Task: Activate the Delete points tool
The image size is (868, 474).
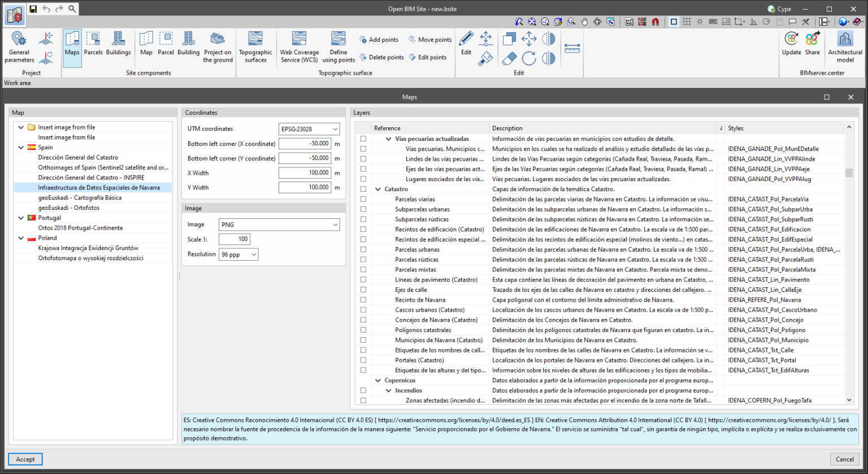Action: pyautogui.click(x=381, y=57)
